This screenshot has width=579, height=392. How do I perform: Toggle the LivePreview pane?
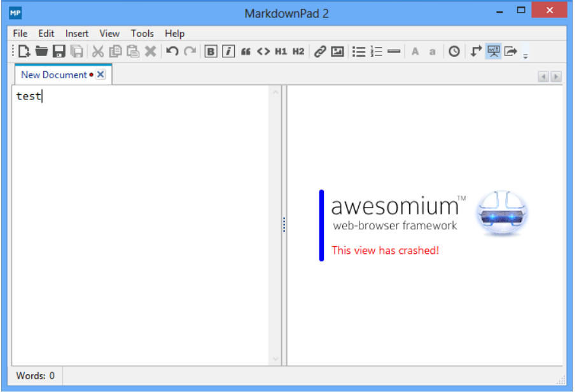coord(494,52)
